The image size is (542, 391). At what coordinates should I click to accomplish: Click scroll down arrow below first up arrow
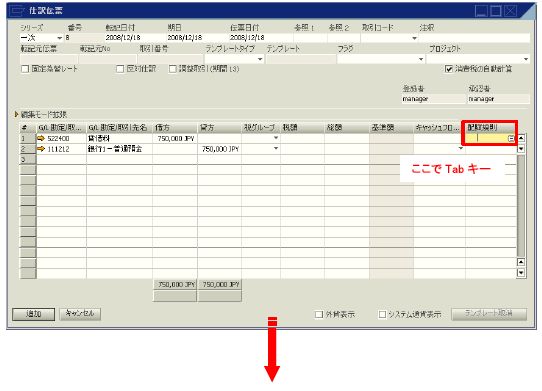tap(521, 149)
